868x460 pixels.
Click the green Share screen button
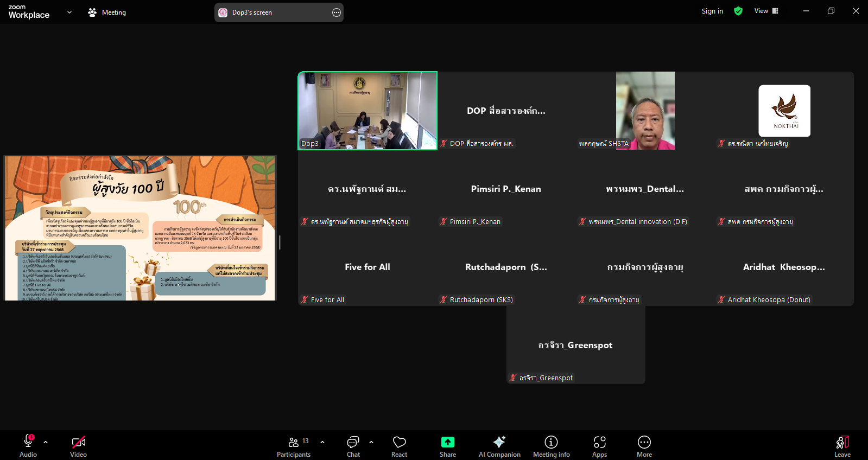coord(448,446)
